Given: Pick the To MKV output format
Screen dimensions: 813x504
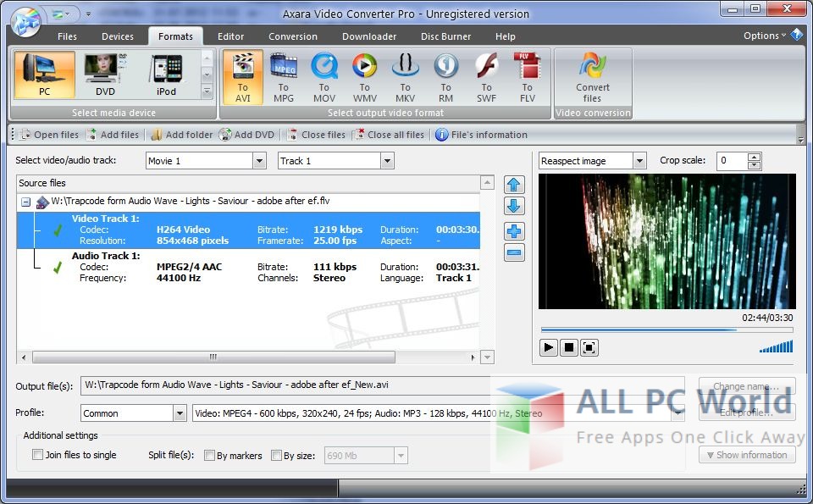Looking at the screenshot, I should pos(405,76).
